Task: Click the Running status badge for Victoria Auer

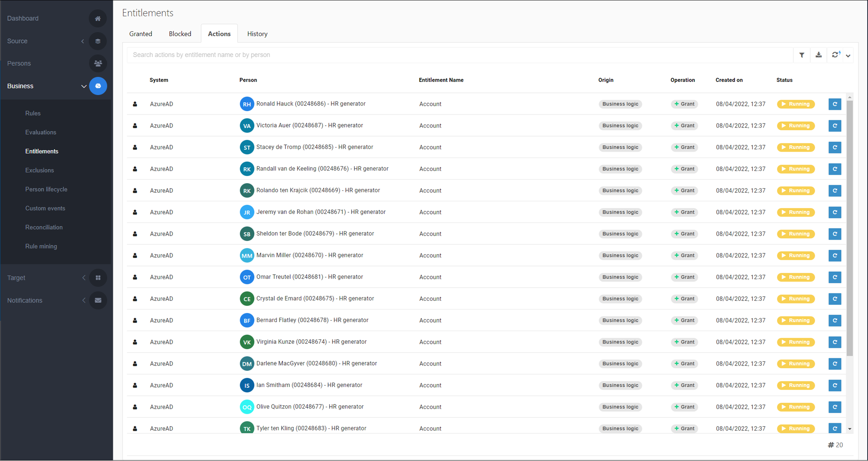Action: 796,126
